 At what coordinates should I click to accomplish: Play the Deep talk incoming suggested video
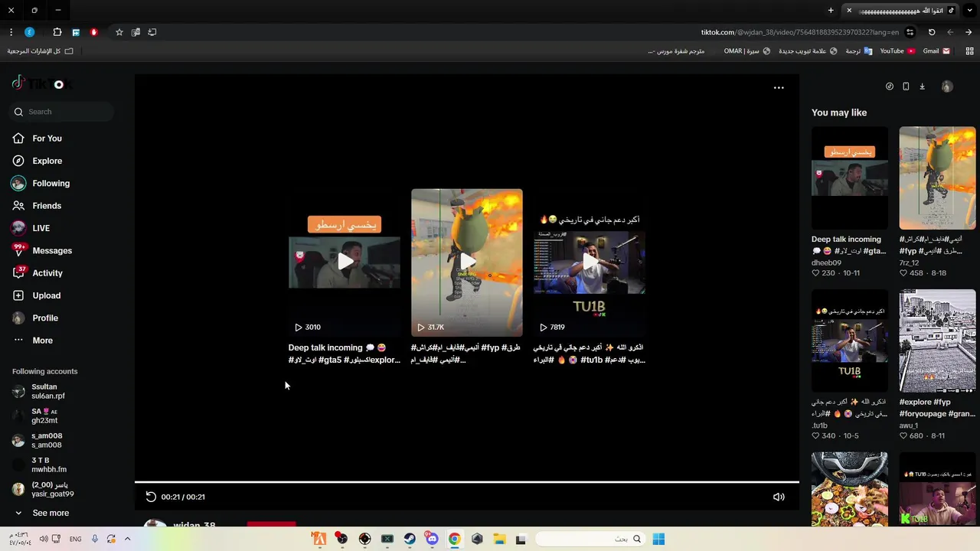point(345,262)
